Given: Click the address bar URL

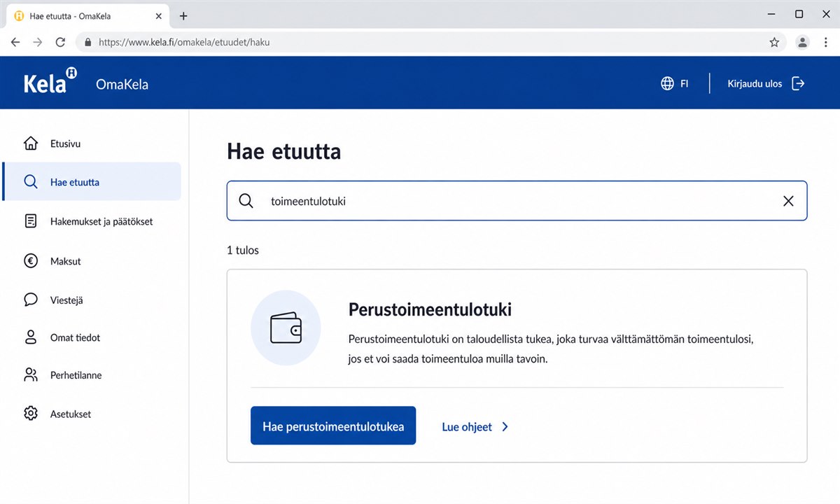Looking at the screenshot, I should pyautogui.click(x=184, y=42).
